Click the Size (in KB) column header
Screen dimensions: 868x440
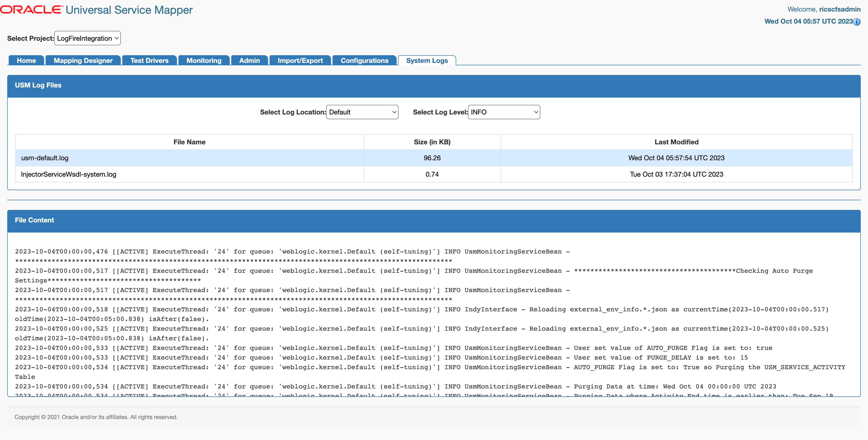pyautogui.click(x=432, y=142)
